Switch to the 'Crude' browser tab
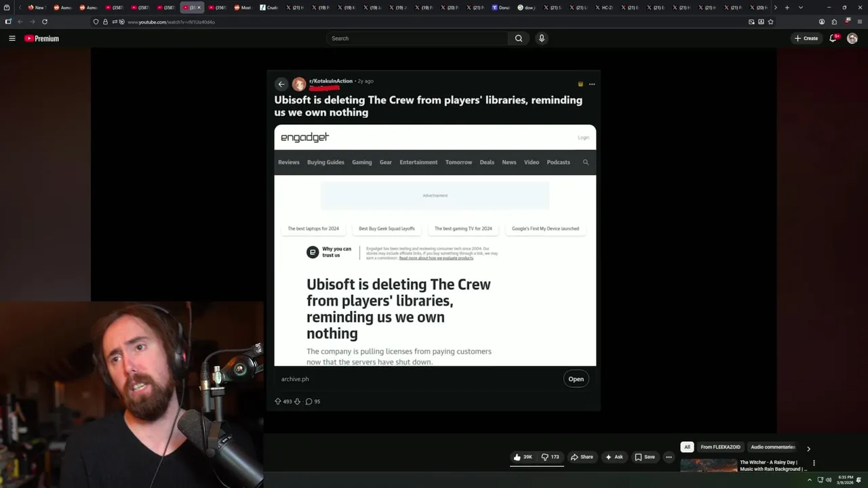The width and height of the screenshot is (868, 488). 270,7
